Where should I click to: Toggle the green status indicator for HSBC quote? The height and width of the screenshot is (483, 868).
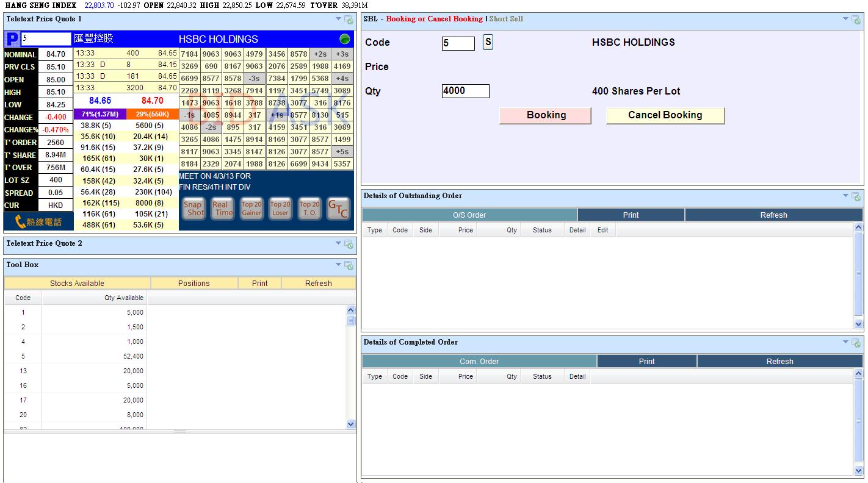(x=344, y=39)
